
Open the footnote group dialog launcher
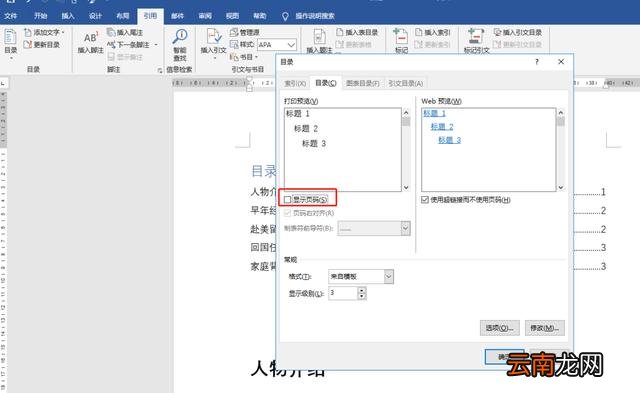click(160, 71)
